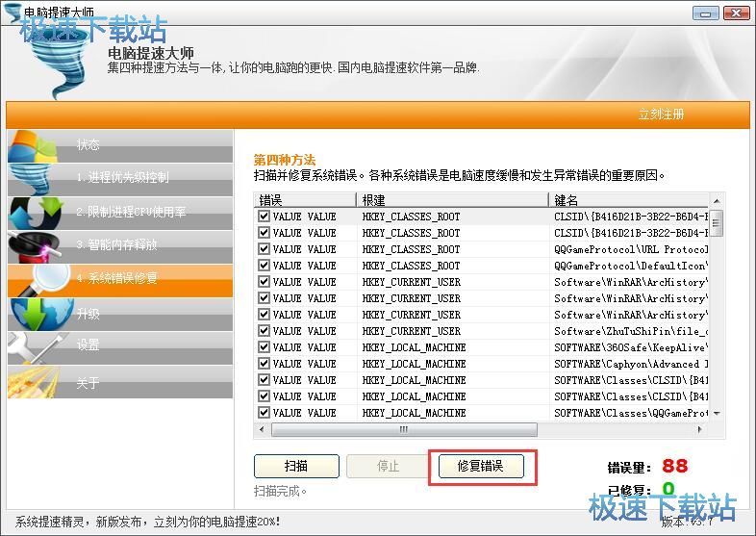
Task: Select 4.系统错误修复 tab
Action: [119, 280]
